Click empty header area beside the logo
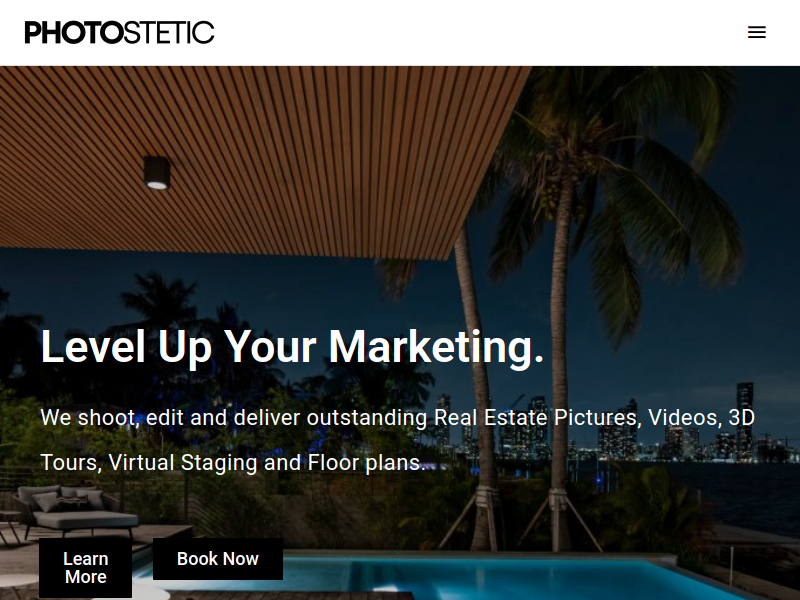 [480, 33]
